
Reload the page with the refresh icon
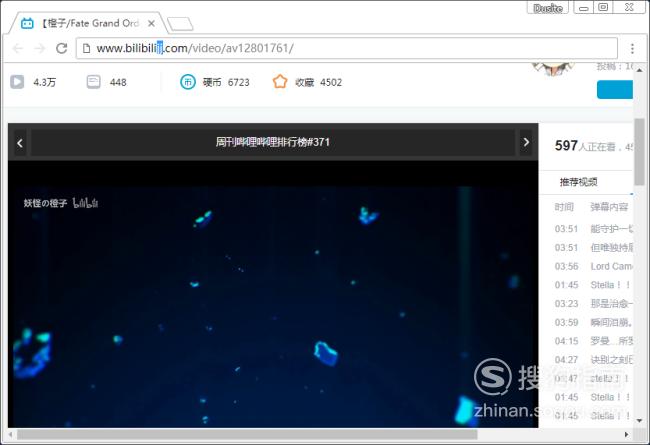click(x=62, y=49)
